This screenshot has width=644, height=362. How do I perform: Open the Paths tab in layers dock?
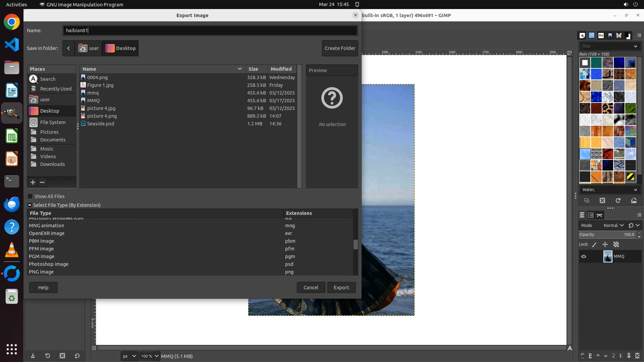tap(600, 215)
